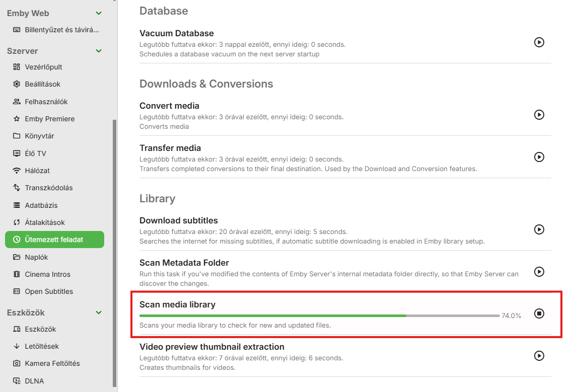Stop the running Scan media library task
The image size is (583, 392).
coord(539,313)
